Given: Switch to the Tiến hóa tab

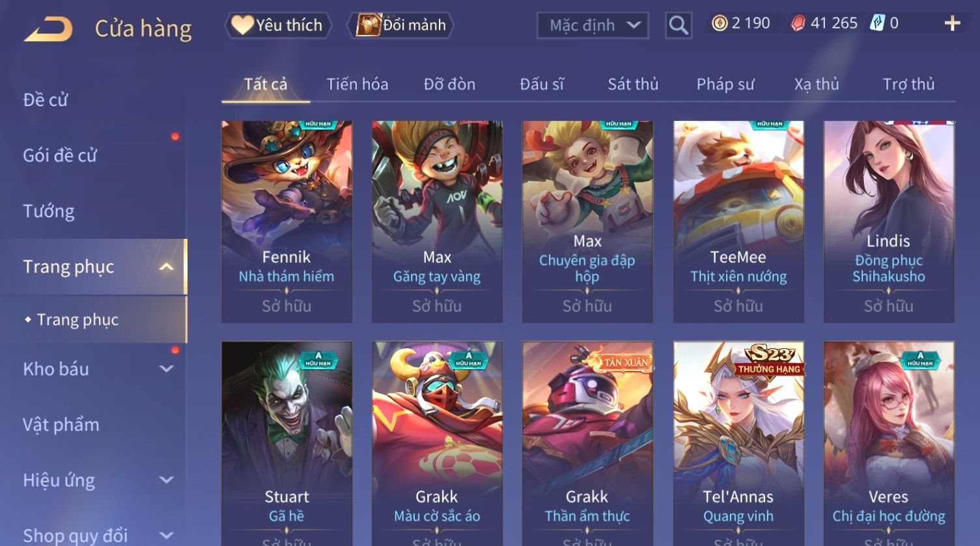Looking at the screenshot, I should pyautogui.click(x=357, y=84).
